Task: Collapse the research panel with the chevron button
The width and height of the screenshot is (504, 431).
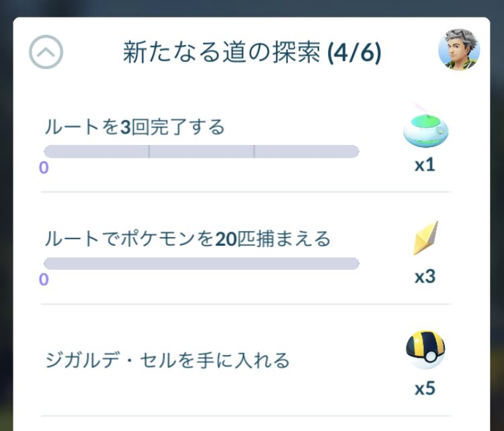Action: [x=46, y=52]
